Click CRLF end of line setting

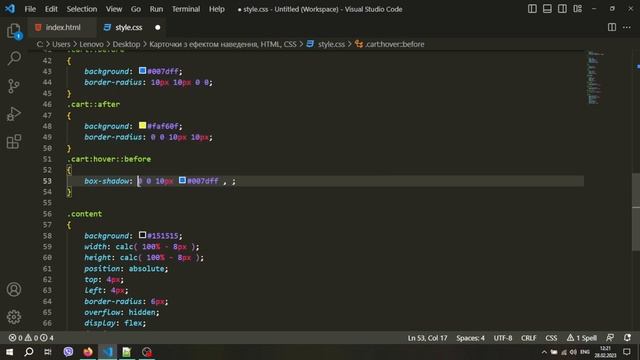click(528, 338)
